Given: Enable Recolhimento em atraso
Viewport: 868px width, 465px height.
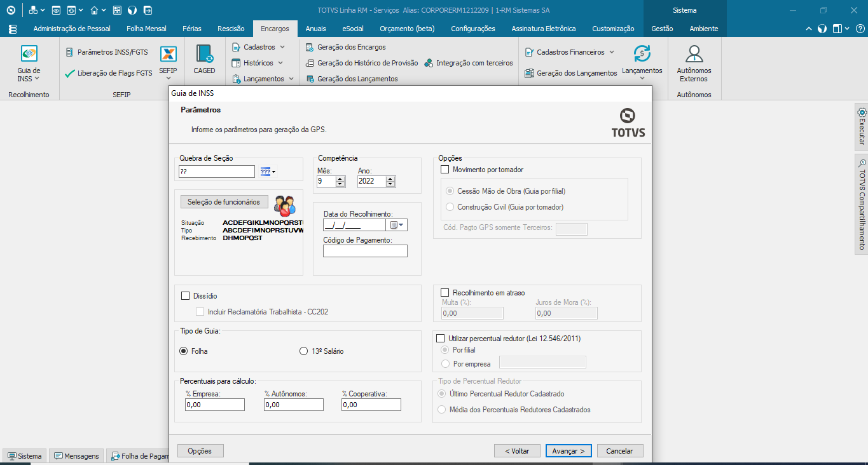Looking at the screenshot, I should (x=445, y=293).
